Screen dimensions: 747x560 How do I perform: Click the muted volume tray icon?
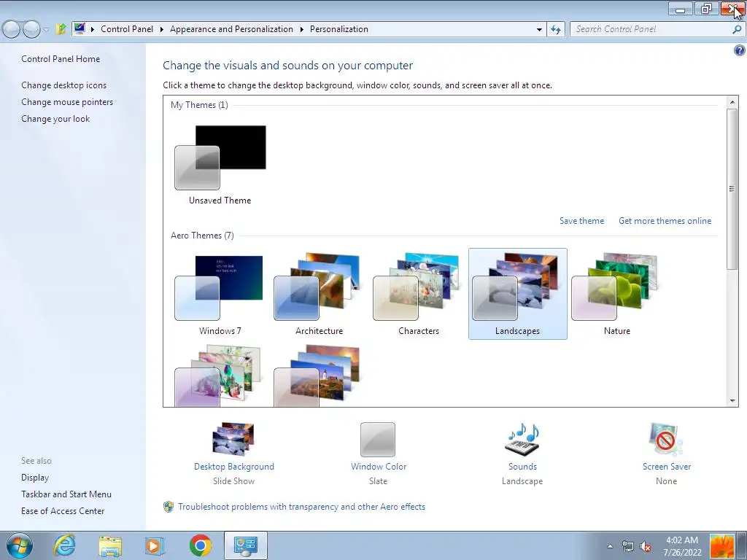pos(646,546)
